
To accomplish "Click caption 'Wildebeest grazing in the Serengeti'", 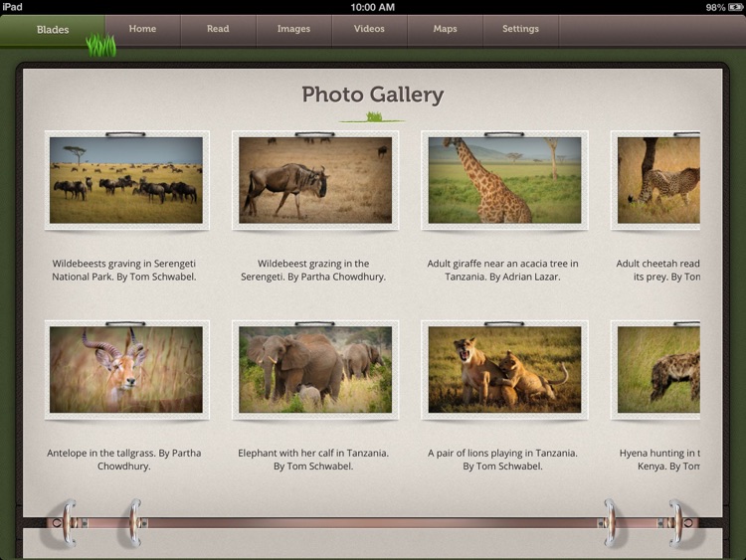I will pyautogui.click(x=313, y=270).
